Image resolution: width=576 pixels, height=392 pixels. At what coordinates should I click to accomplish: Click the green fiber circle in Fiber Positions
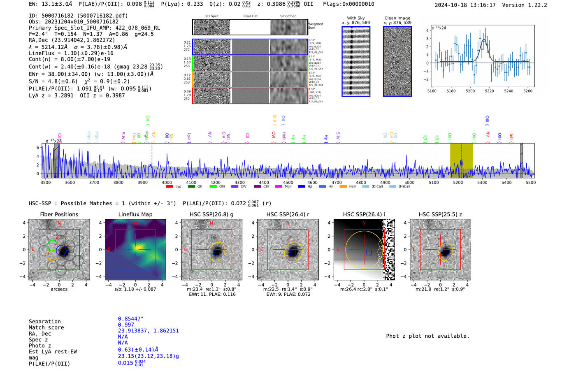(x=52, y=246)
